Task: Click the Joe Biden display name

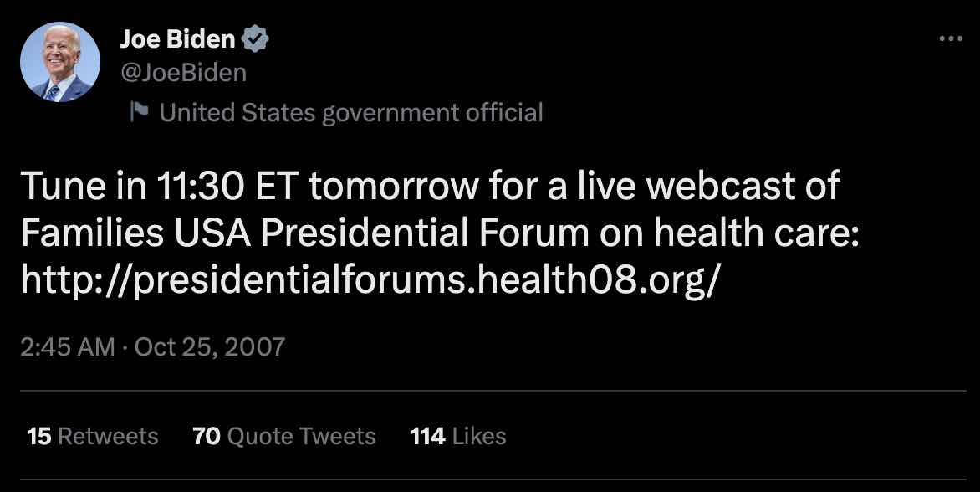Action: click(x=177, y=38)
